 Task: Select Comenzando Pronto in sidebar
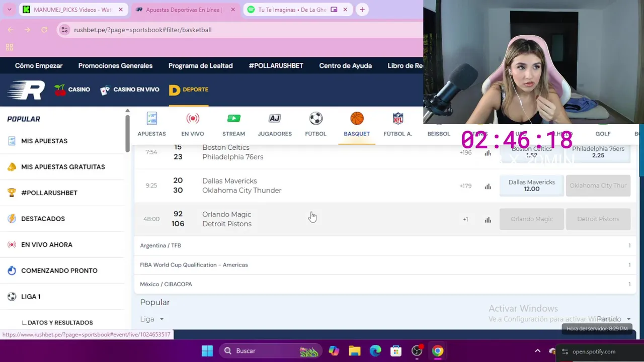[62, 270]
